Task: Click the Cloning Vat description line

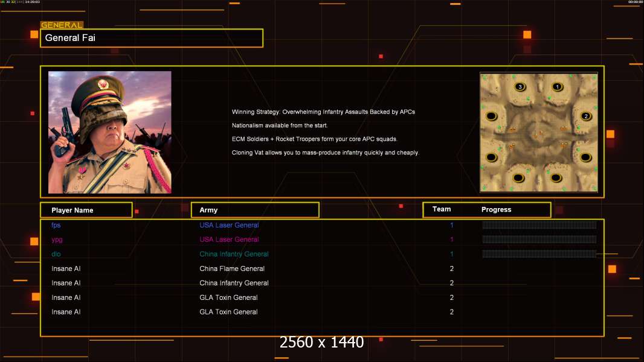Action: (x=325, y=153)
